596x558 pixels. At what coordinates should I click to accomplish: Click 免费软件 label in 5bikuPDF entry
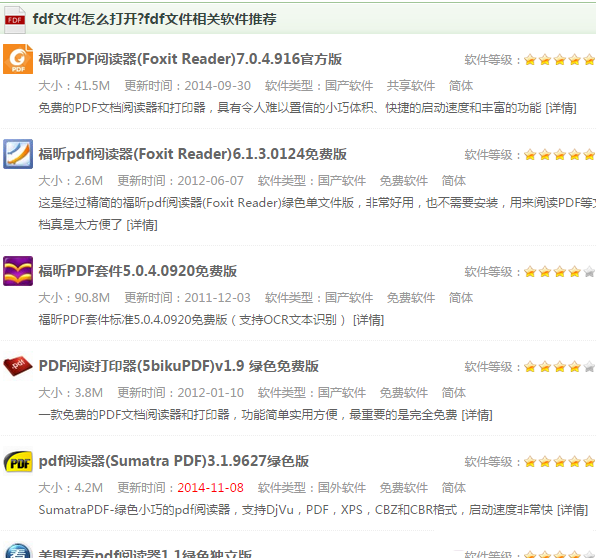point(404,393)
